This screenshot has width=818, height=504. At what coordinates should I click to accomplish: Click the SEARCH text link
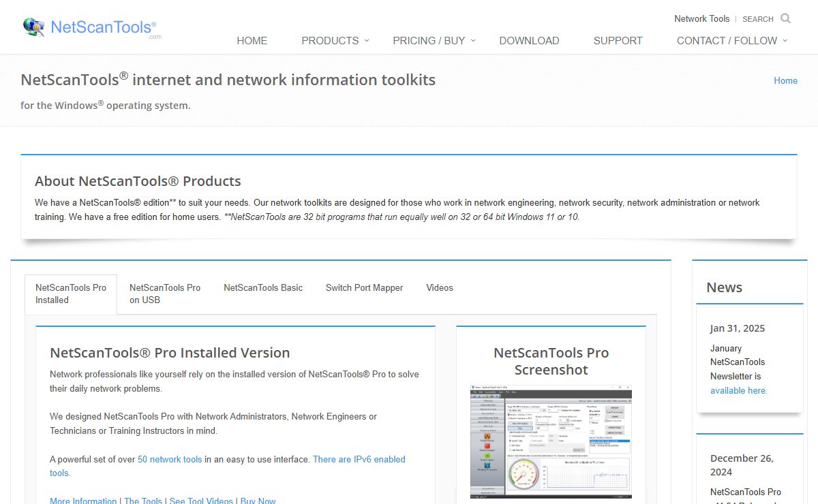[x=757, y=19]
